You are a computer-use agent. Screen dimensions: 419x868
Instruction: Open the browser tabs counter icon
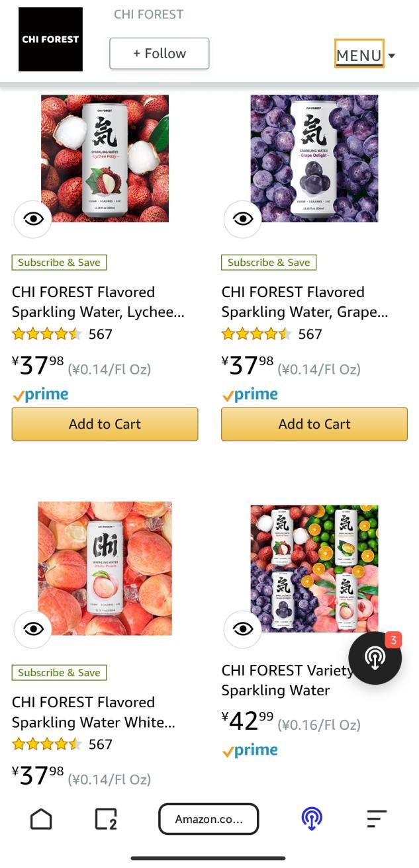coord(106,819)
